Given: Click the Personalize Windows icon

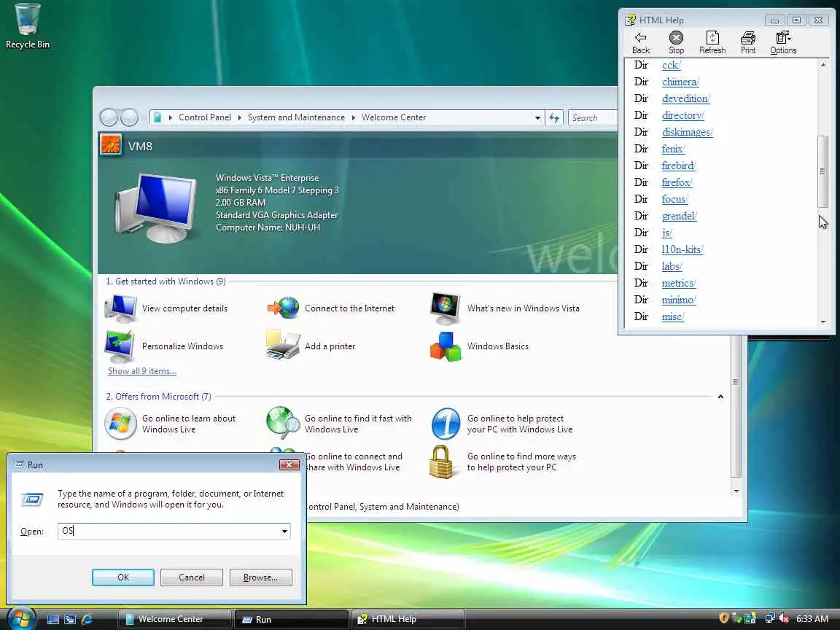Looking at the screenshot, I should [x=120, y=346].
